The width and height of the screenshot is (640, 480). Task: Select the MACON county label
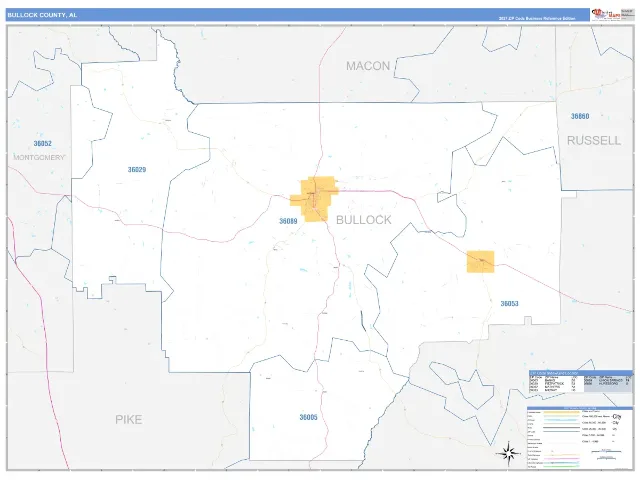[x=368, y=66]
